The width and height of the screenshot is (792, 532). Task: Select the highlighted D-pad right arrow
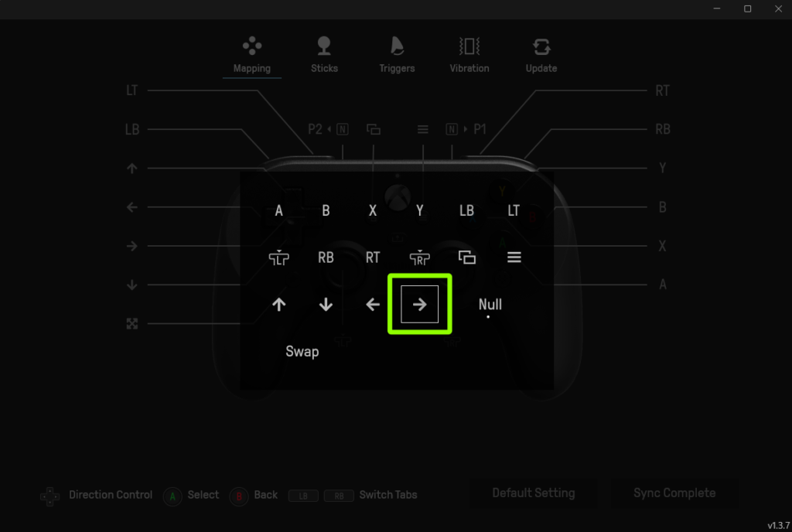[x=420, y=305]
